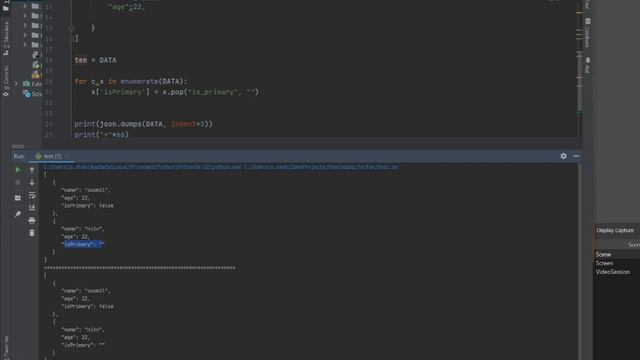Screen dimensions: 640x360
Task: Click the 'for c, x in enumerate(DATA)' line
Action: 131,82
